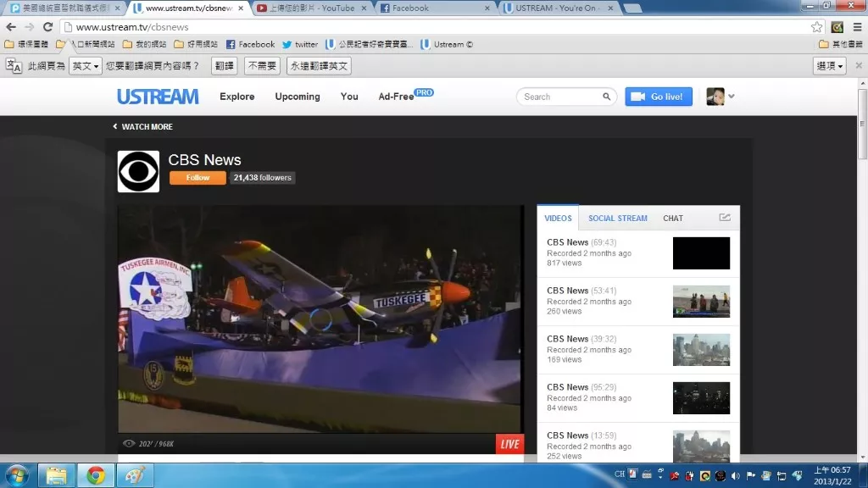868x488 pixels.
Task: Open the CBS News (53:41) video thumbnail
Action: (701, 302)
